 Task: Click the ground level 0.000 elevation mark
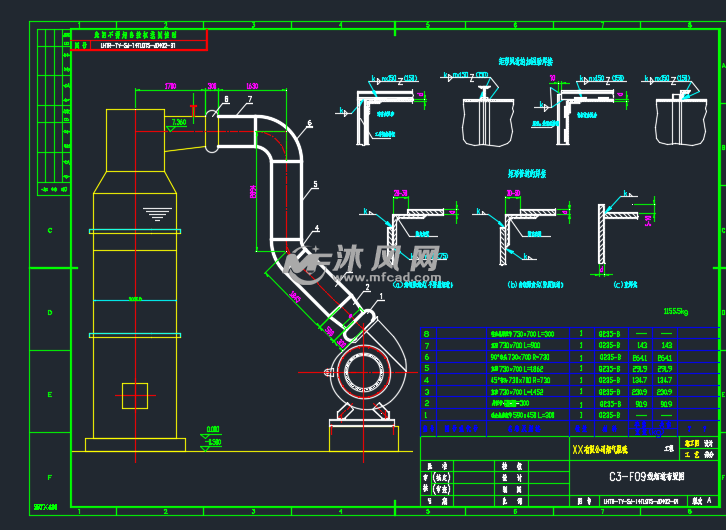point(212,430)
